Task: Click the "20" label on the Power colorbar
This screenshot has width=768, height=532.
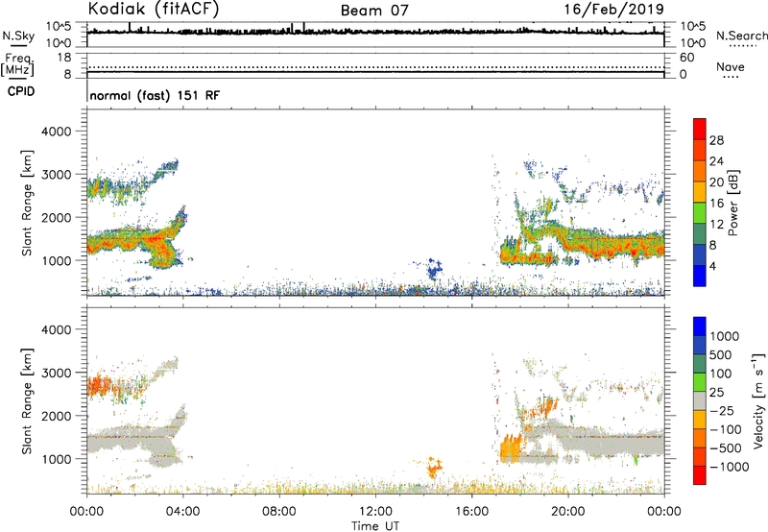Action: click(716, 182)
